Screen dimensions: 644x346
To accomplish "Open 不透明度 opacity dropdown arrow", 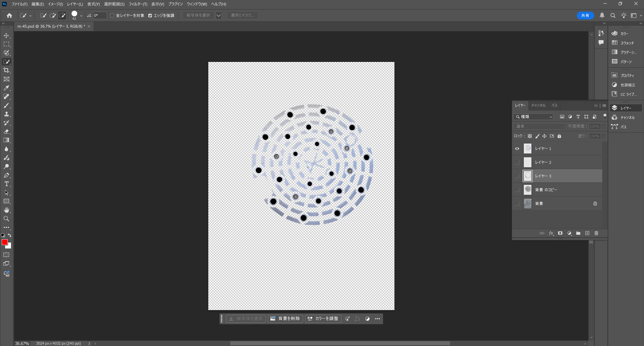I will tap(604, 126).
